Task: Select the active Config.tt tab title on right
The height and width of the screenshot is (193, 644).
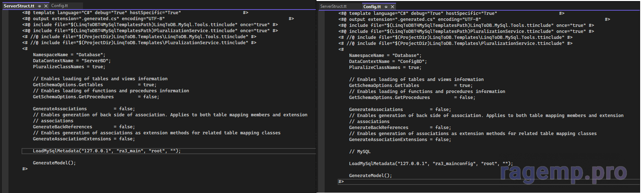Action: [372, 7]
